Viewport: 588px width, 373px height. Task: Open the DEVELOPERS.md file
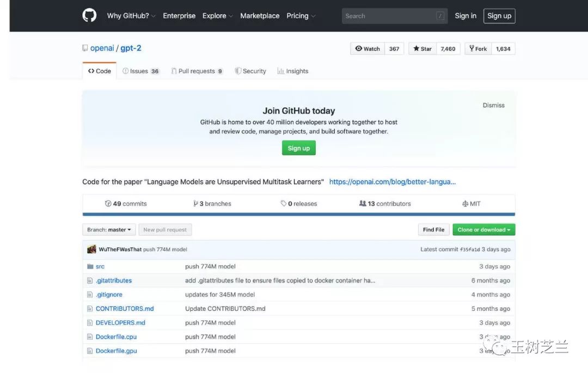tap(120, 323)
